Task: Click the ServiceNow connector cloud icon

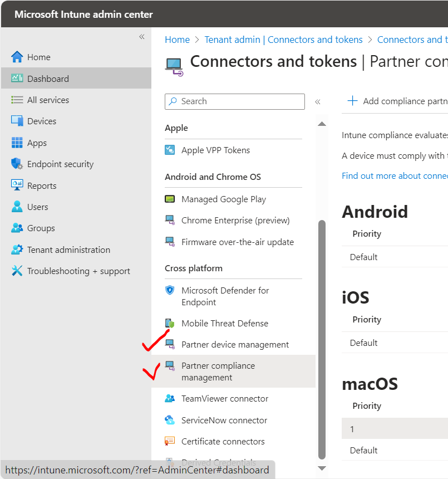Action: click(170, 420)
